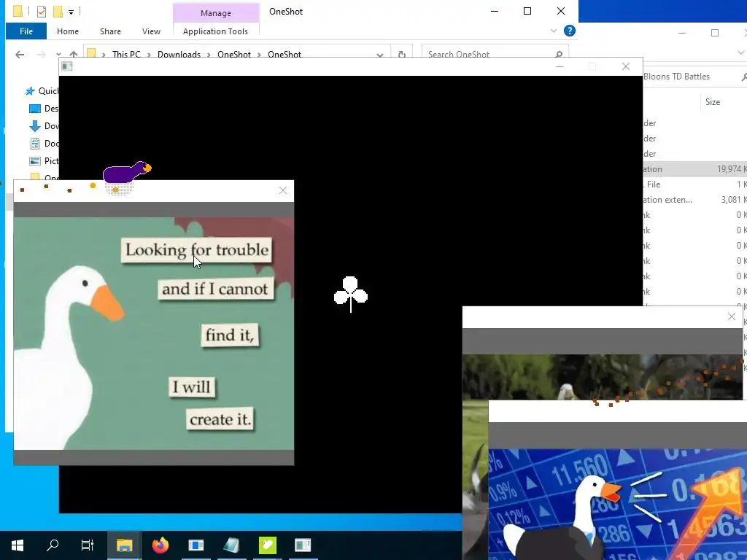
Task: Open Task View from the taskbar
Action: 88,545
